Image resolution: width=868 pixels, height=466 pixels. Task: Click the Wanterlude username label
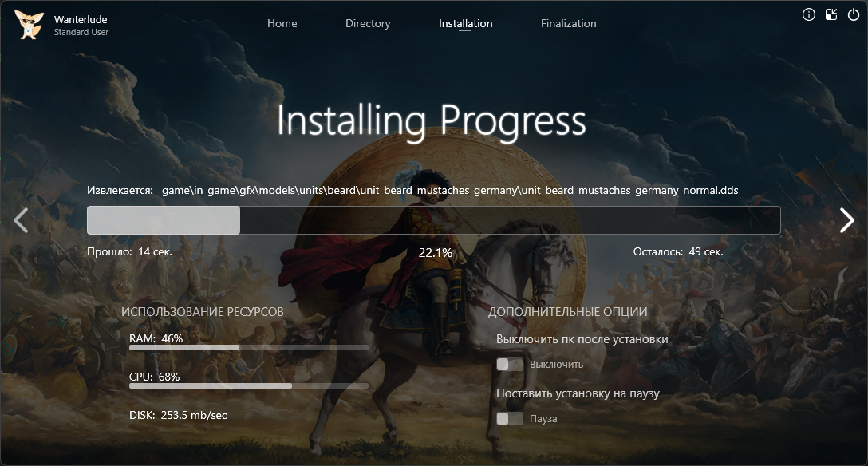[x=81, y=19]
